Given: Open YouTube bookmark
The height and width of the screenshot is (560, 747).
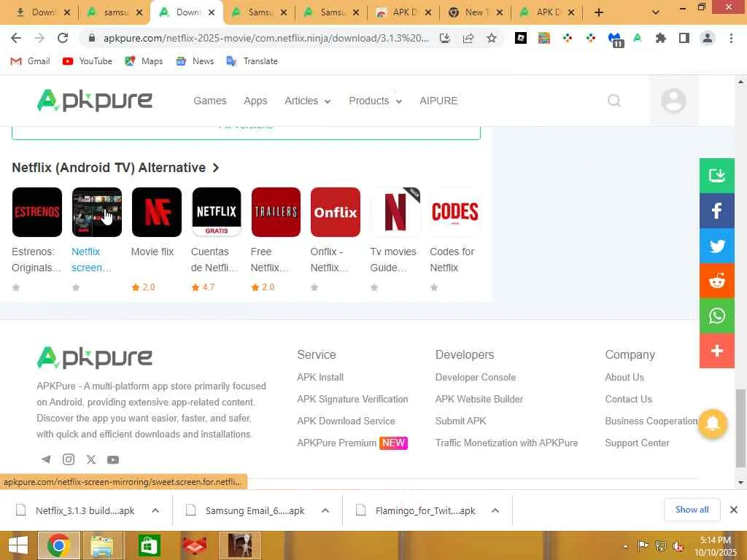Looking at the screenshot, I should click(88, 61).
